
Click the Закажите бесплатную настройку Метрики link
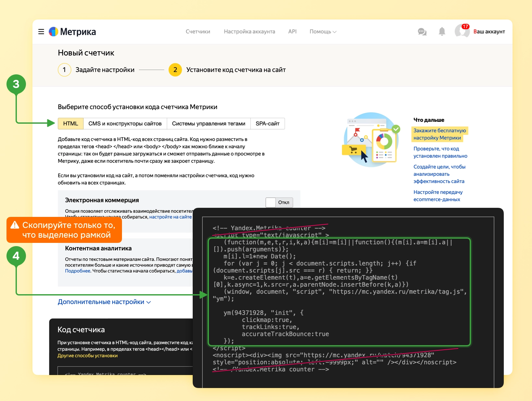440,134
